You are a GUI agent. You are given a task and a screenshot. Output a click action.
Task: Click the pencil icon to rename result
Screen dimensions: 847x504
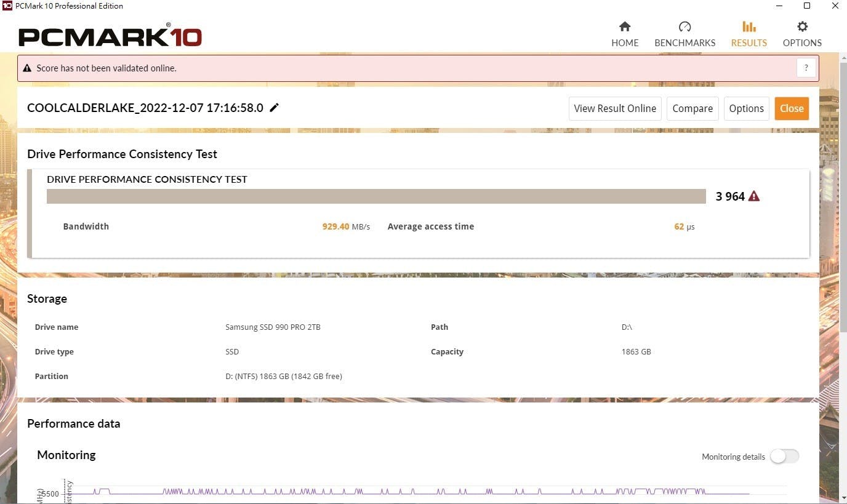(x=275, y=108)
